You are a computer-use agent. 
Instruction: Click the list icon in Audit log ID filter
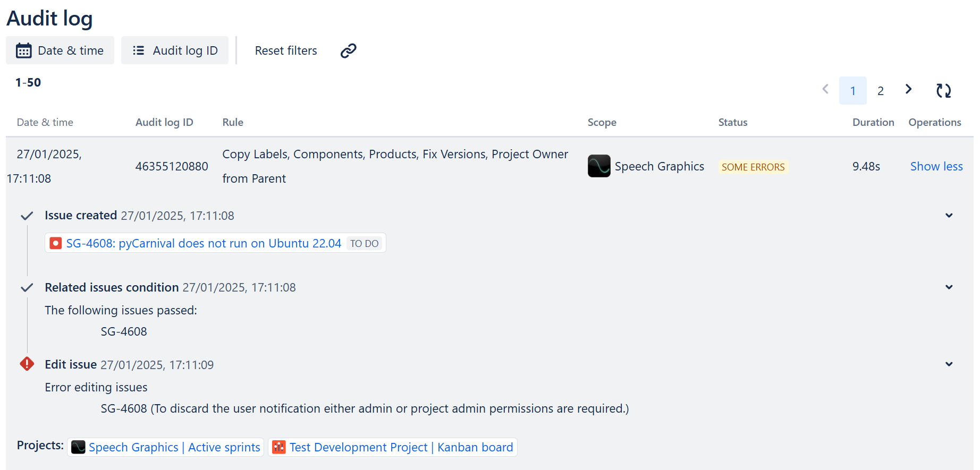[138, 50]
